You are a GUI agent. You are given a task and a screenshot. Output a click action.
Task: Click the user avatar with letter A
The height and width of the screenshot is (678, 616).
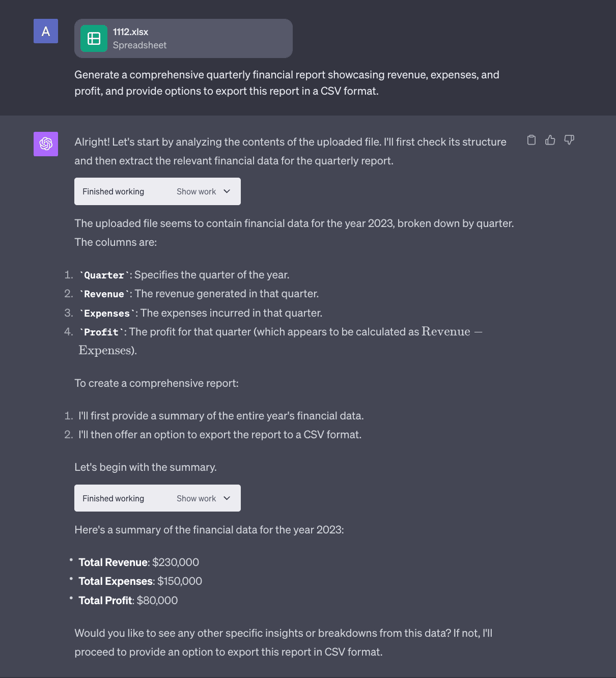click(46, 31)
